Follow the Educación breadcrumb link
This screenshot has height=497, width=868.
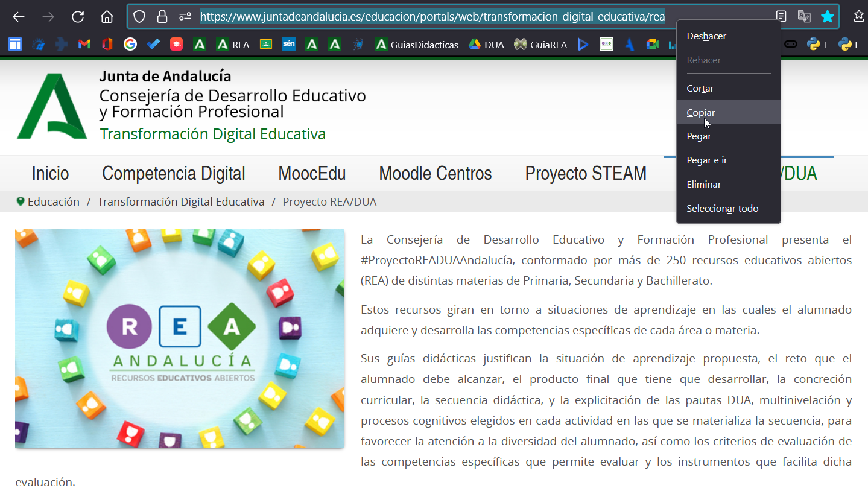pos(53,201)
